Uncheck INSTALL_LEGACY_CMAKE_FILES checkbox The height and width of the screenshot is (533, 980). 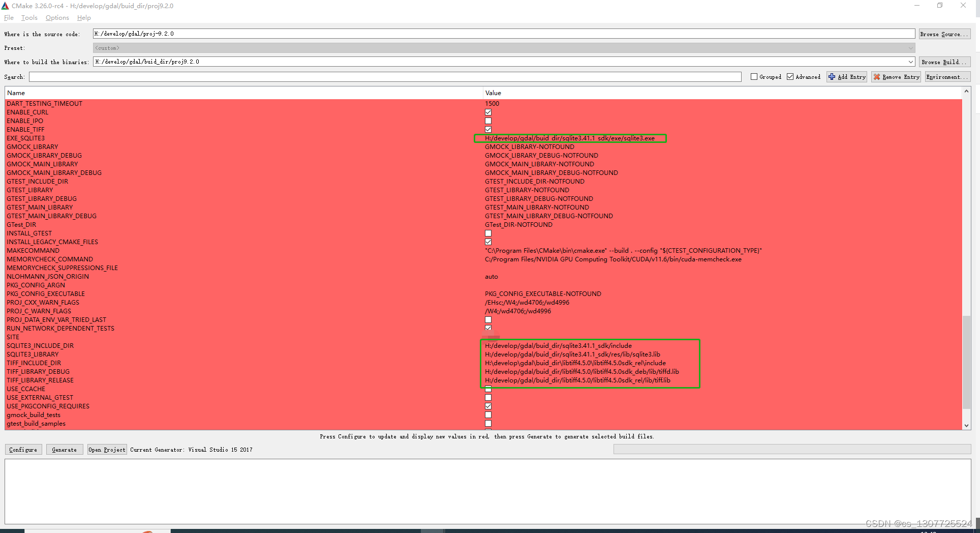(488, 242)
